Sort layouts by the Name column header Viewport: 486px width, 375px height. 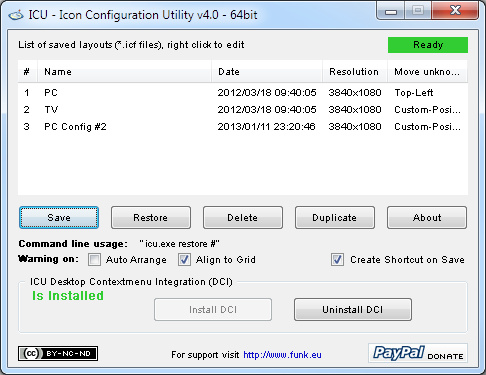[125, 72]
